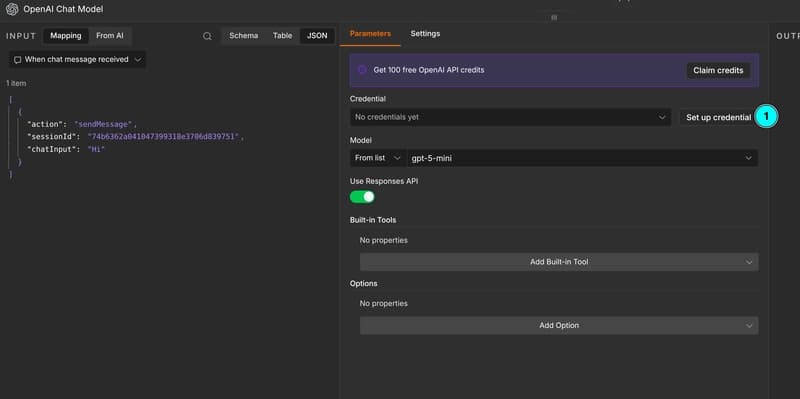The width and height of the screenshot is (800, 399).
Task: Show input as JSON view
Action: pos(317,36)
